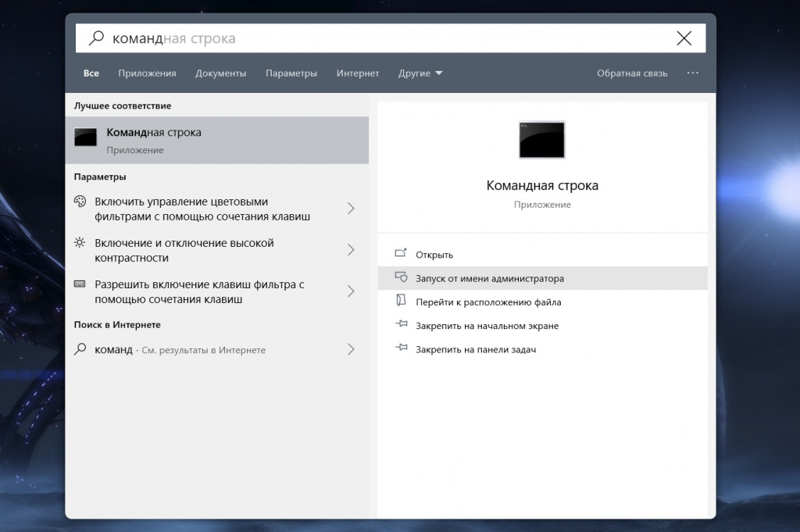
Task: Switch to the "Приложения" tab
Action: tap(147, 73)
